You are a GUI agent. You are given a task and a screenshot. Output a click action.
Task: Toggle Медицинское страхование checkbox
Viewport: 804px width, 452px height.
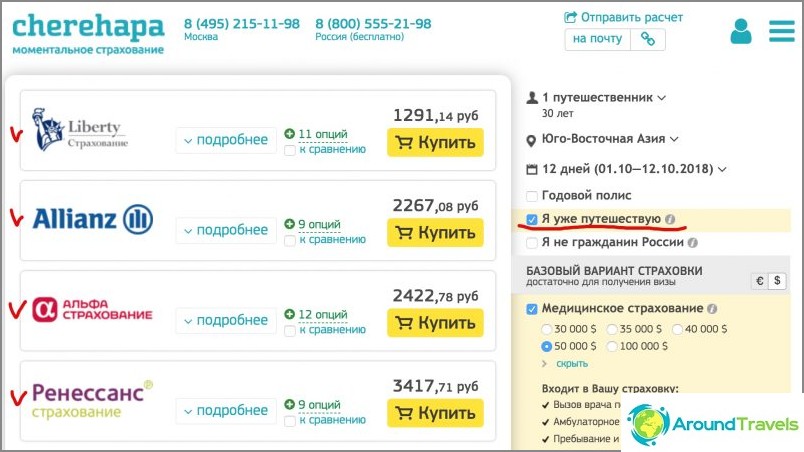click(532, 309)
